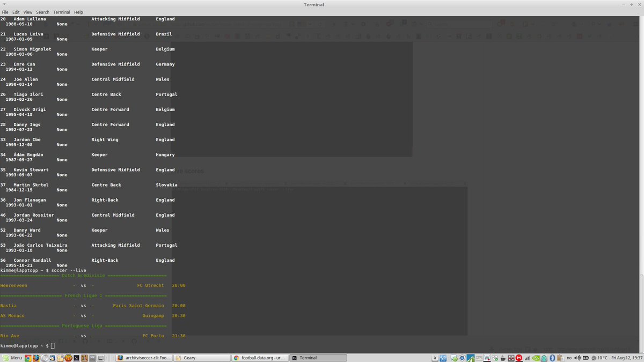This screenshot has width=644, height=362.
Task: Click 'Paris Saint-Germain' team text
Action: 138,306
